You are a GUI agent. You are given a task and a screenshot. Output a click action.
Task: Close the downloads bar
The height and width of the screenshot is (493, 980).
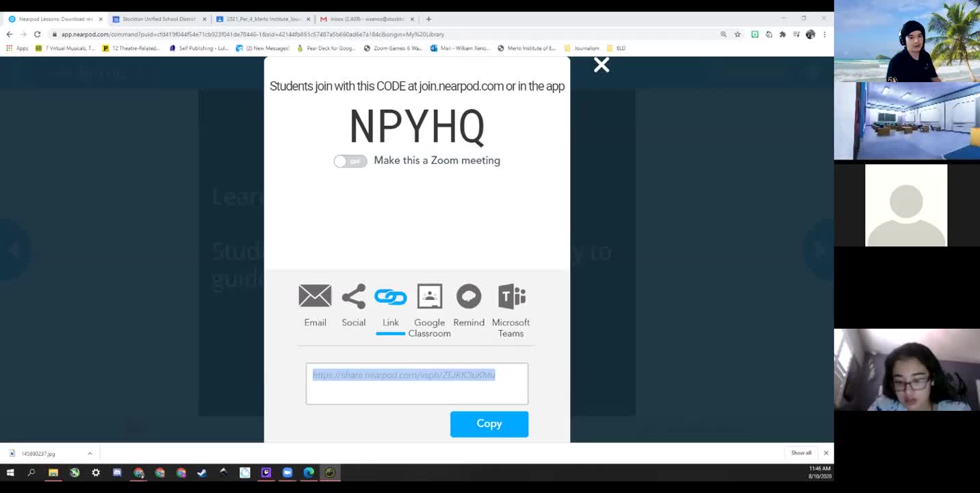coord(826,453)
